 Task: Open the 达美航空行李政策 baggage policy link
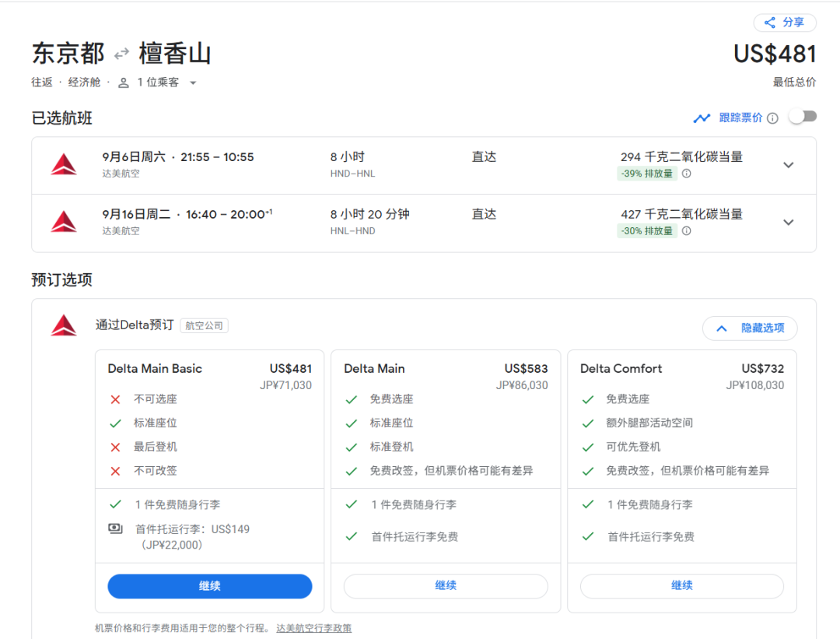click(x=313, y=628)
